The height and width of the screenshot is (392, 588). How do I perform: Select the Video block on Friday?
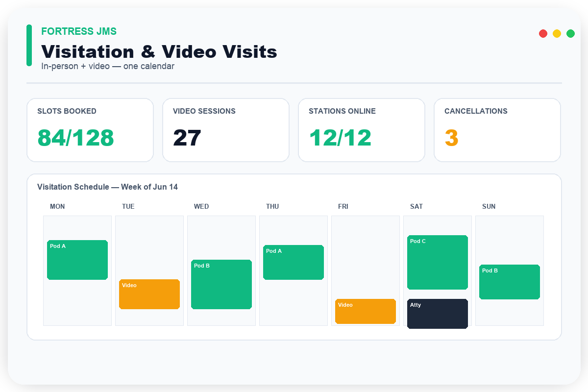(x=366, y=311)
